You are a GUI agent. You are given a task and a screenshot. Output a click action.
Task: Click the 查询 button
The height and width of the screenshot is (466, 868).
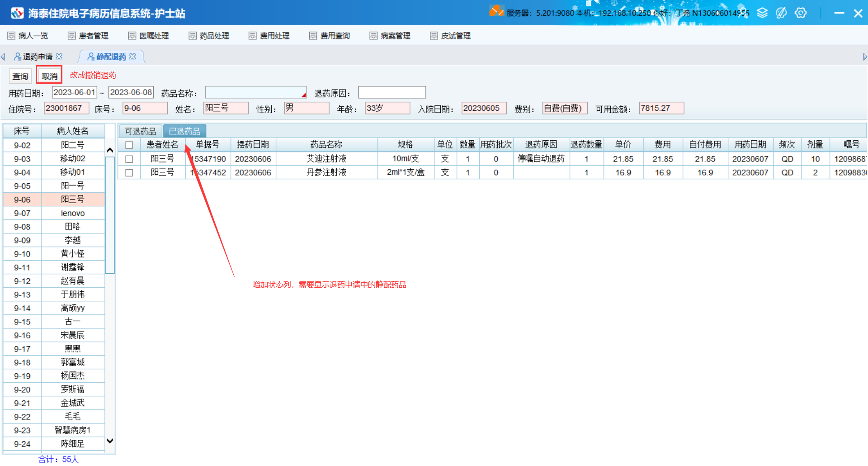(20, 76)
